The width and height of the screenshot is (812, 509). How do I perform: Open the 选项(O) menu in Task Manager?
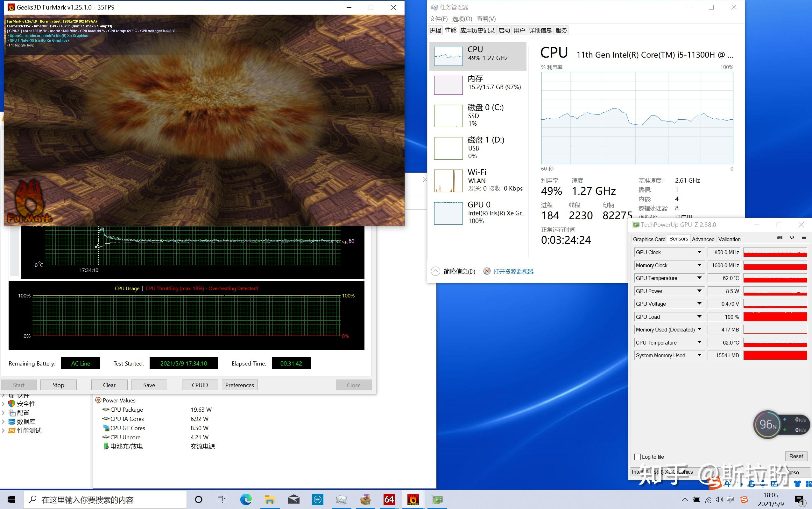462,19
